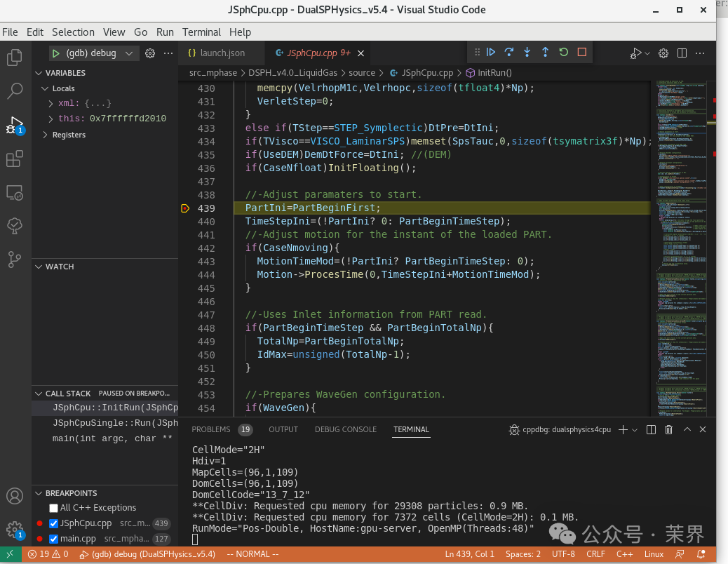The width and height of the screenshot is (728, 564).
Task: Split the editor right
Action: click(x=682, y=53)
